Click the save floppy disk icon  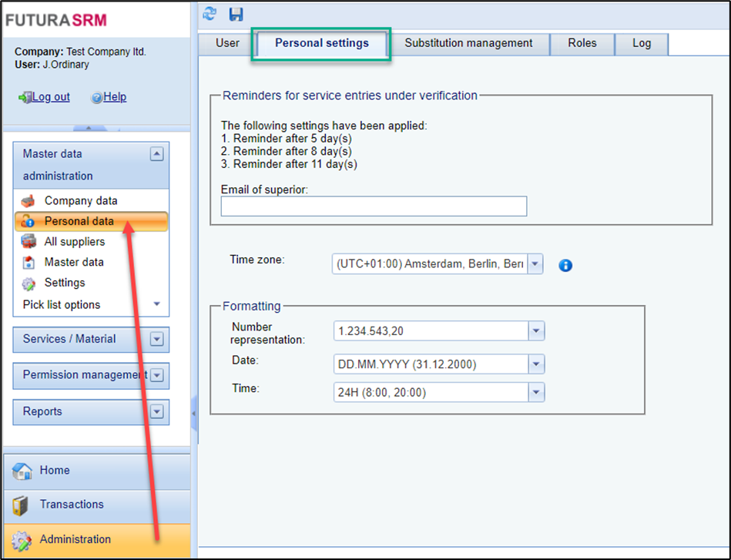tap(236, 14)
